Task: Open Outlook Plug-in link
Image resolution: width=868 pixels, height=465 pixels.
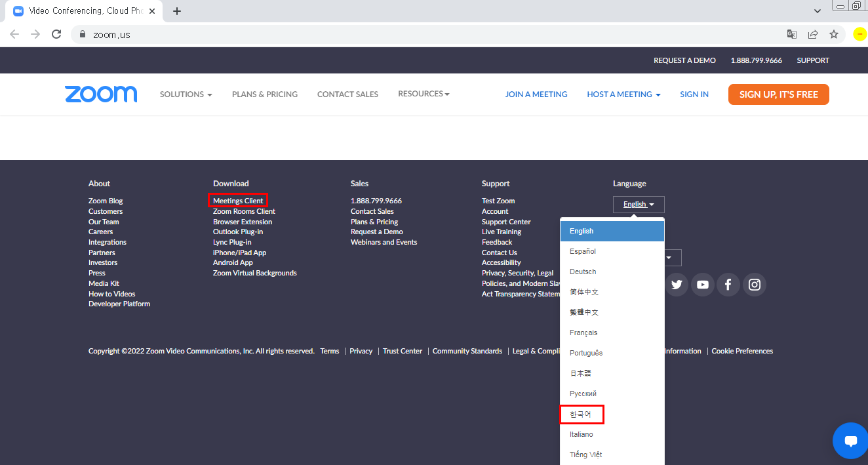Action: point(238,232)
